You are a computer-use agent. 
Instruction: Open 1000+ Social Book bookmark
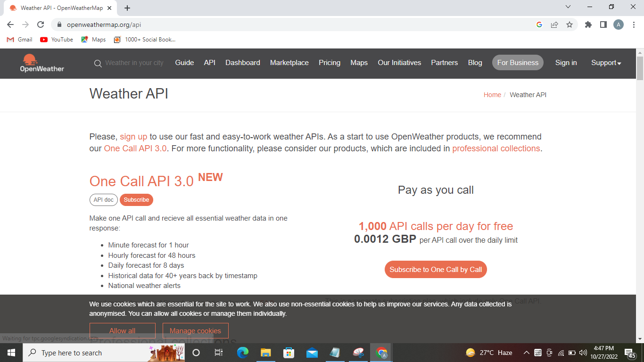tap(145, 40)
